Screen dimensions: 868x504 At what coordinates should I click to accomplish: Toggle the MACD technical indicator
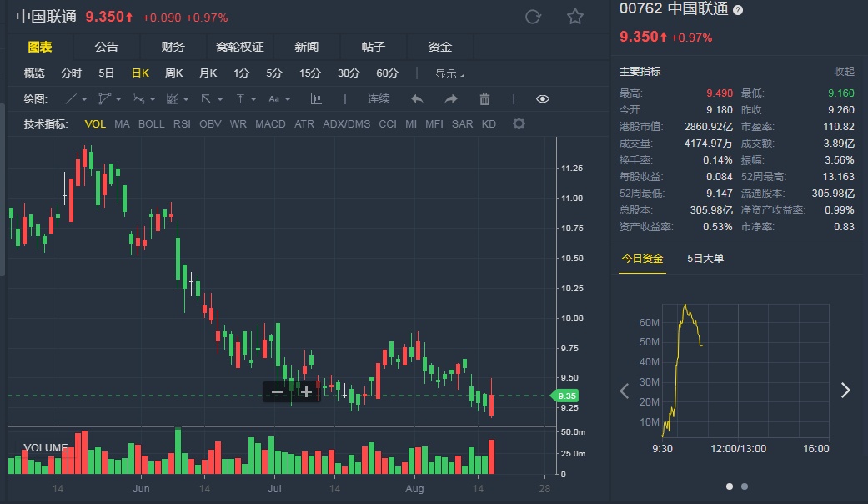tap(270, 124)
